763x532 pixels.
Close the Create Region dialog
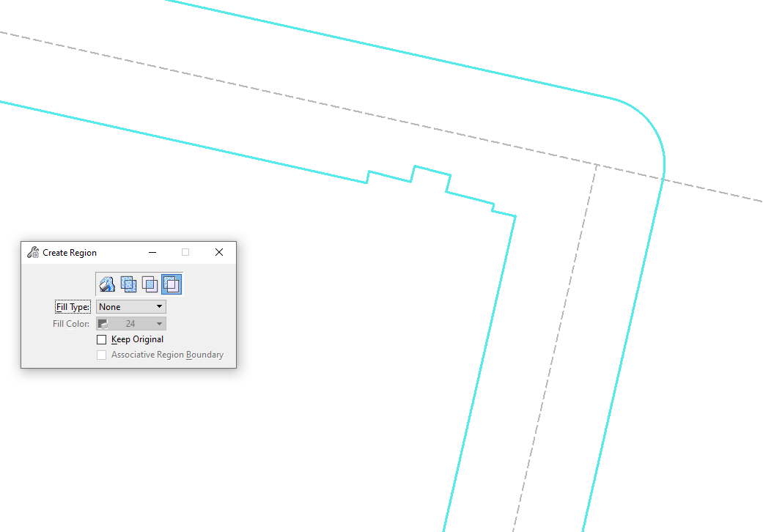[x=218, y=253]
